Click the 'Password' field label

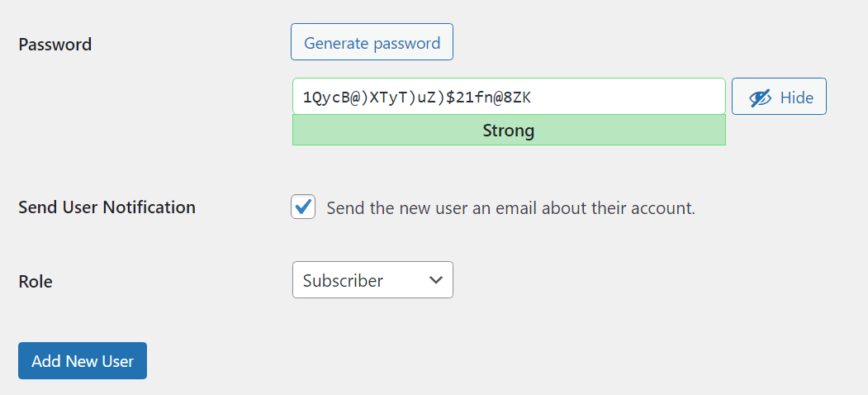(55, 45)
